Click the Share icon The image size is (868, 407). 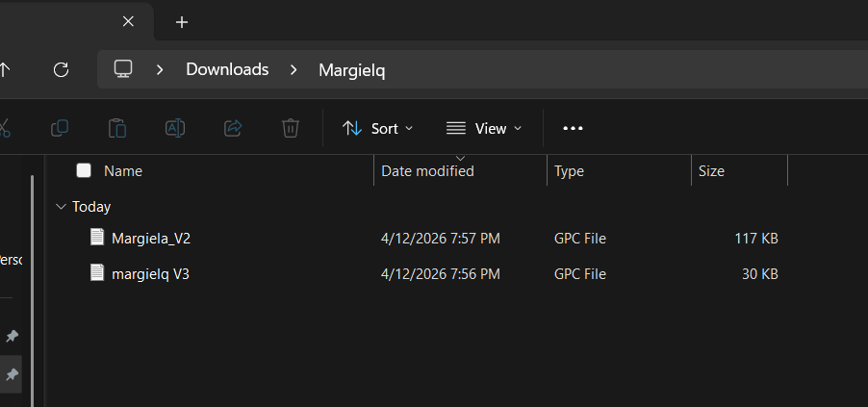point(233,128)
